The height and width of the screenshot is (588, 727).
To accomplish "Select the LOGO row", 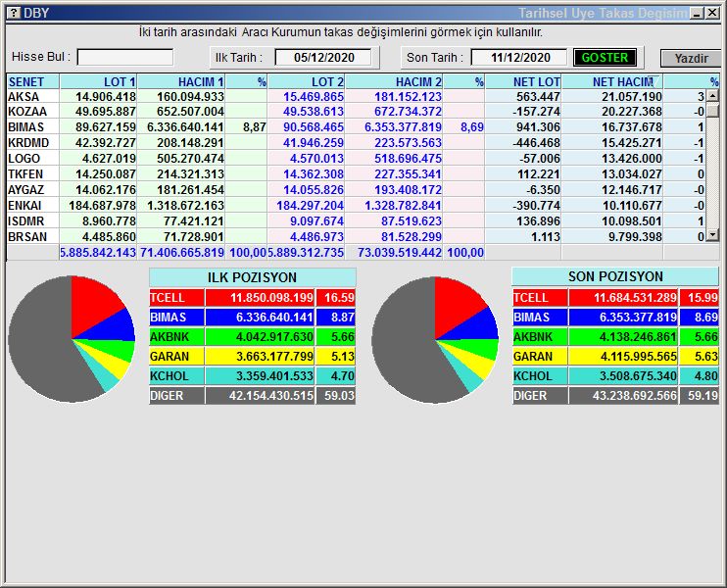I will pyautogui.click(x=356, y=159).
